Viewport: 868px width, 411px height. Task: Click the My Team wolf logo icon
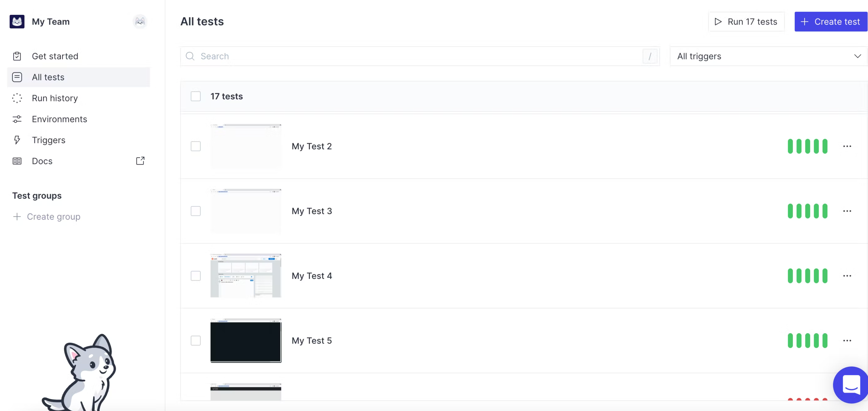(17, 21)
